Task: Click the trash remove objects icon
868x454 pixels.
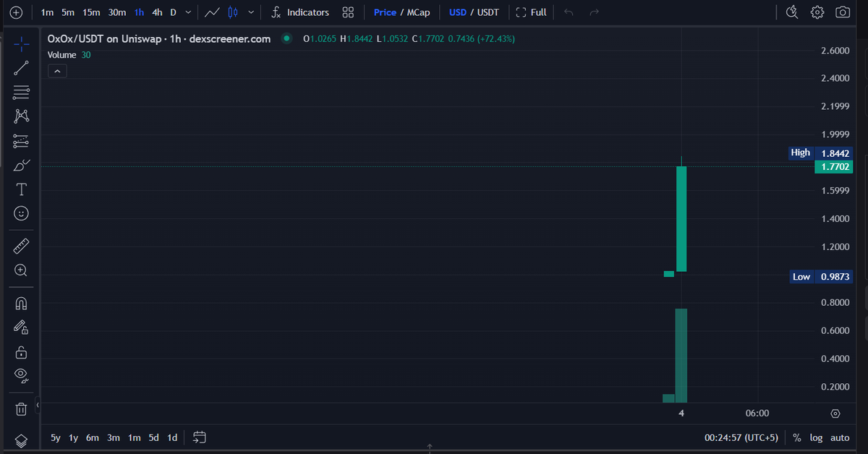Action: 22,409
